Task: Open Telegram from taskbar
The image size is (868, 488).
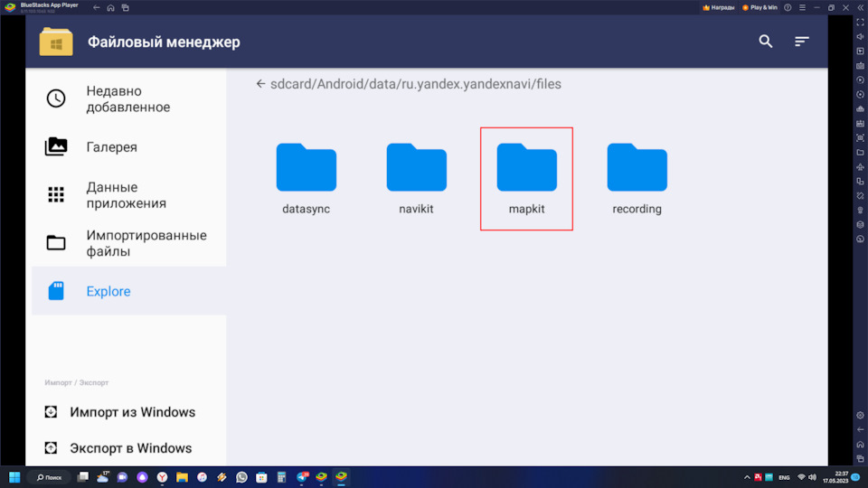Action: pos(302,477)
